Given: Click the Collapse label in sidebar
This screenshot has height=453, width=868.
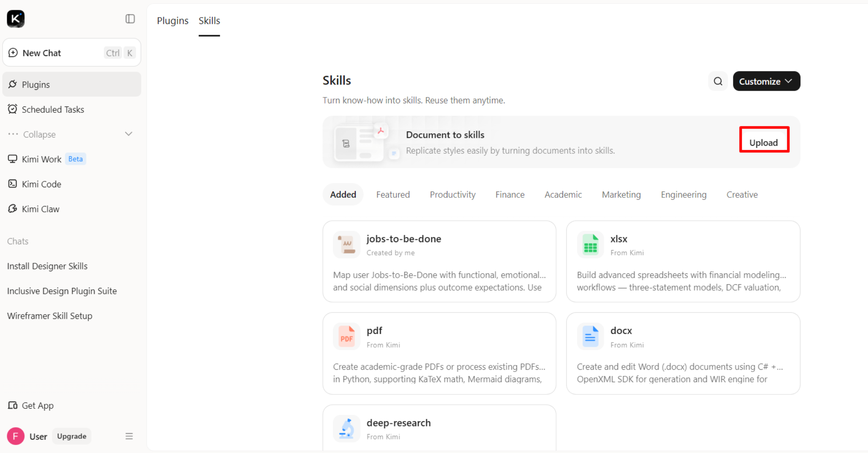Looking at the screenshot, I should coord(39,134).
